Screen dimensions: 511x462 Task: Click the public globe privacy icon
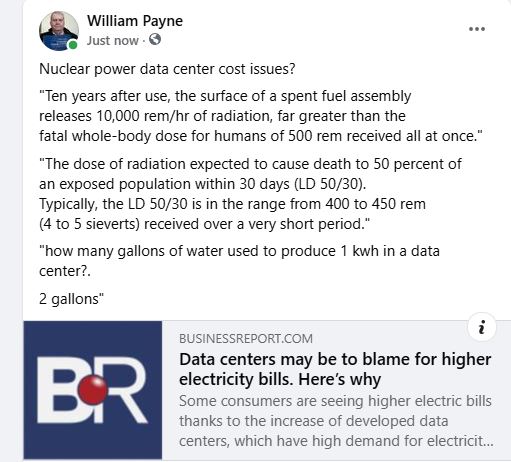tap(155, 40)
